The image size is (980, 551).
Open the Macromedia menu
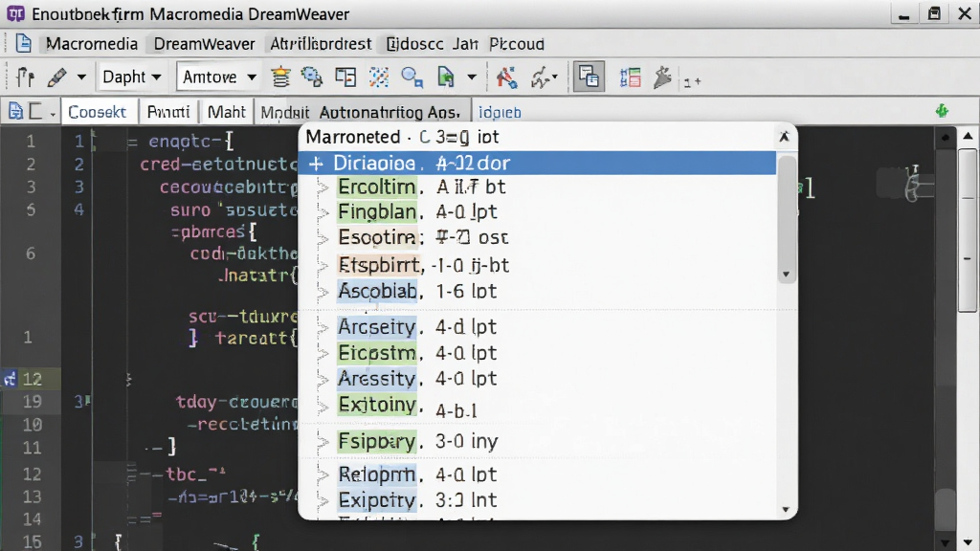[91, 44]
